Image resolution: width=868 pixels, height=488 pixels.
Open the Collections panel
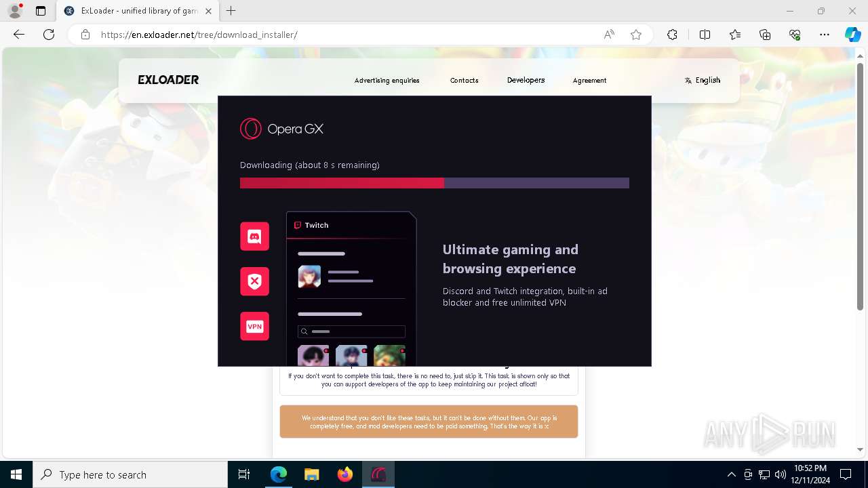[765, 35]
